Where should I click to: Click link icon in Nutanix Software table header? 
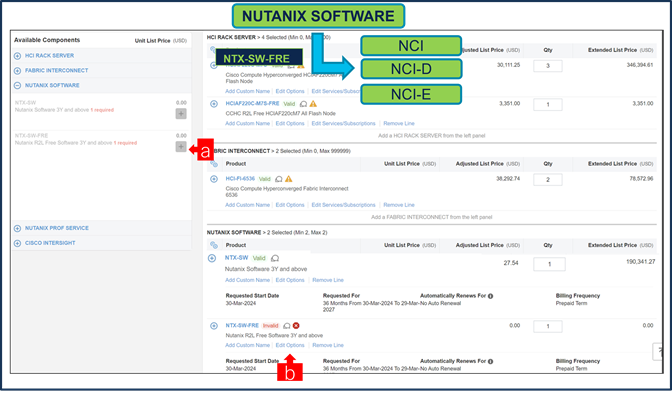pyautogui.click(x=214, y=245)
